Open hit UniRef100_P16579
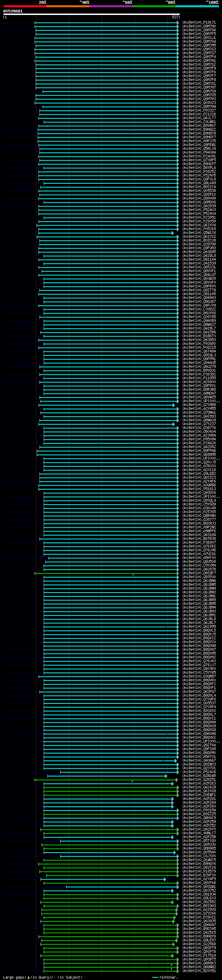 point(199,871)
